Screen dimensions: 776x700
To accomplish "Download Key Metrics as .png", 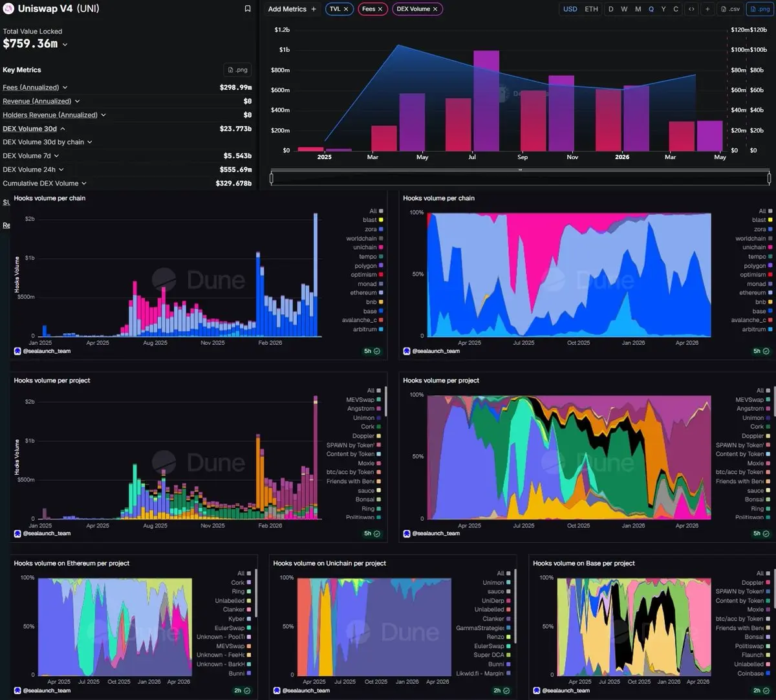I will point(238,70).
